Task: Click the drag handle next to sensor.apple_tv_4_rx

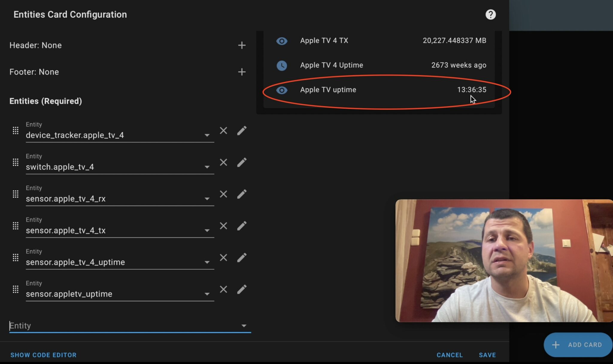Action: point(16,194)
